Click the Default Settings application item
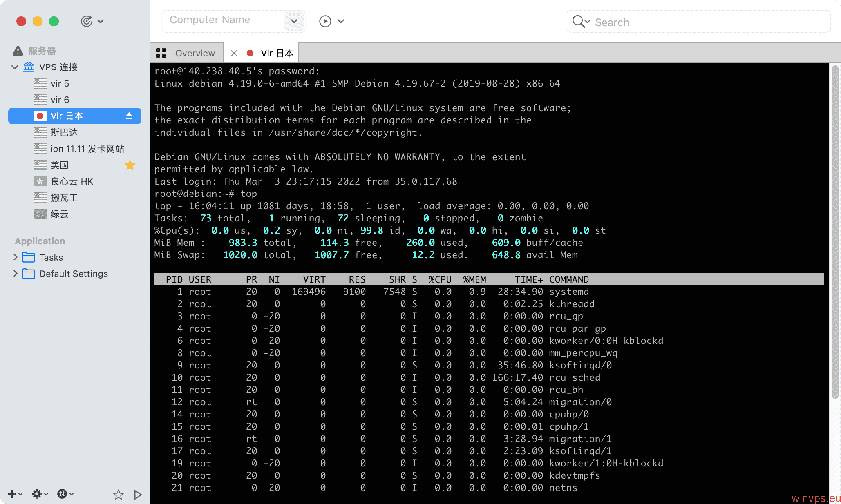The width and height of the screenshot is (841, 504). [x=73, y=273]
